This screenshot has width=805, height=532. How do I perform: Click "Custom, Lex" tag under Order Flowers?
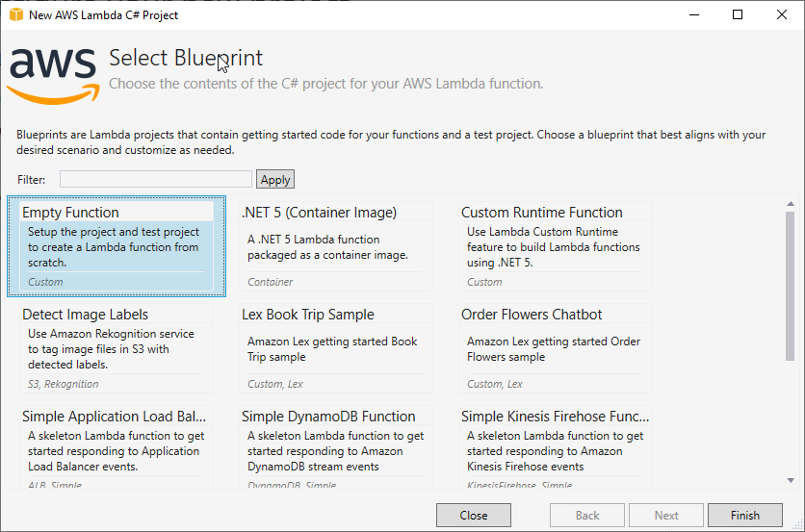point(494,384)
